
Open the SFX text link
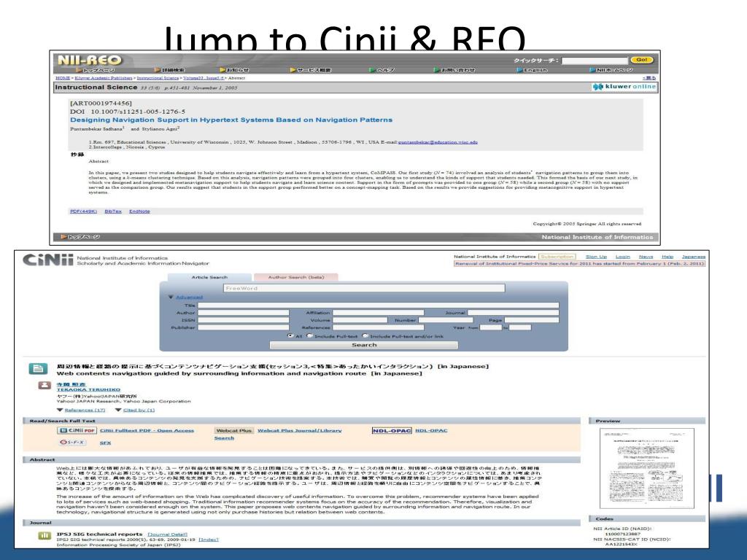point(105,443)
